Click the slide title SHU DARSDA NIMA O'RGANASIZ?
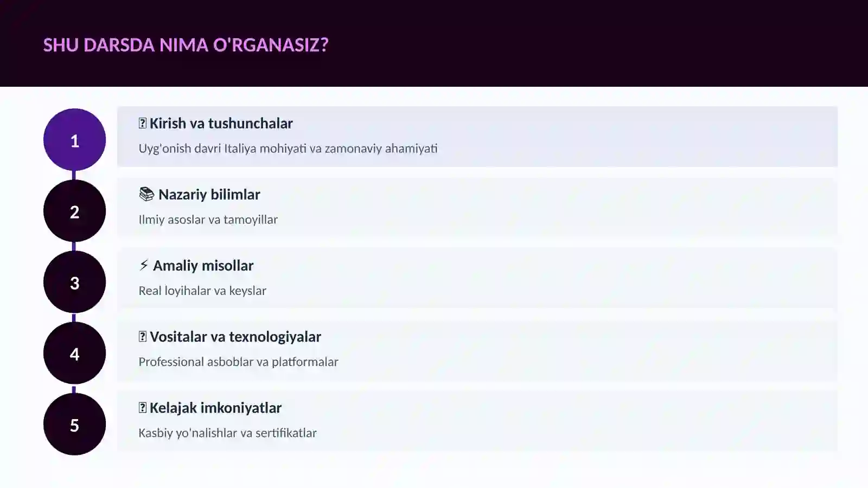The height and width of the screenshot is (488, 868). (x=186, y=44)
